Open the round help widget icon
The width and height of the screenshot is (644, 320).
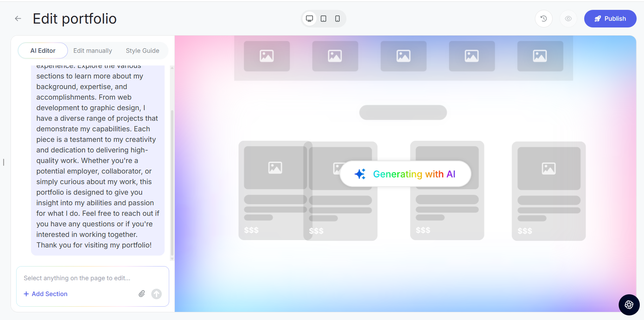click(629, 305)
